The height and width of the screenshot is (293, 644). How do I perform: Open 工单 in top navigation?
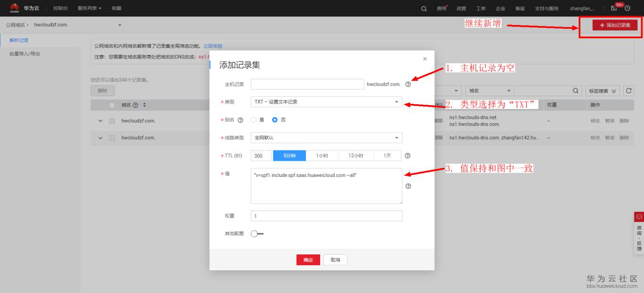(481, 8)
